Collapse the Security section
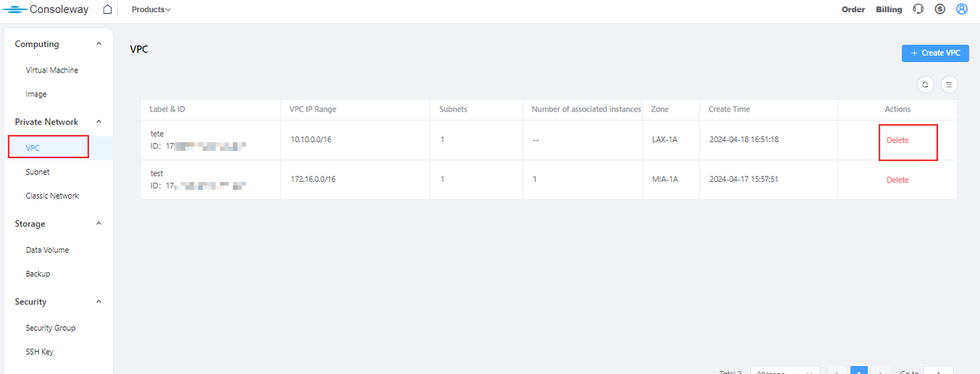The image size is (980, 374). click(99, 302)
